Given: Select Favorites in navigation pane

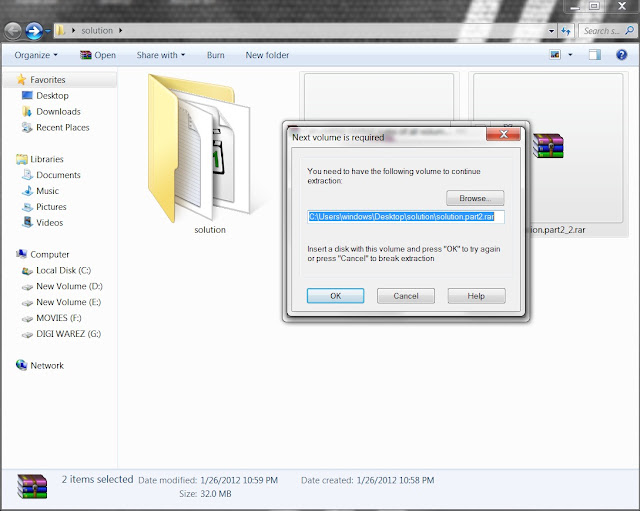Looking at the screenshot, I should click(x=47, y=80).
